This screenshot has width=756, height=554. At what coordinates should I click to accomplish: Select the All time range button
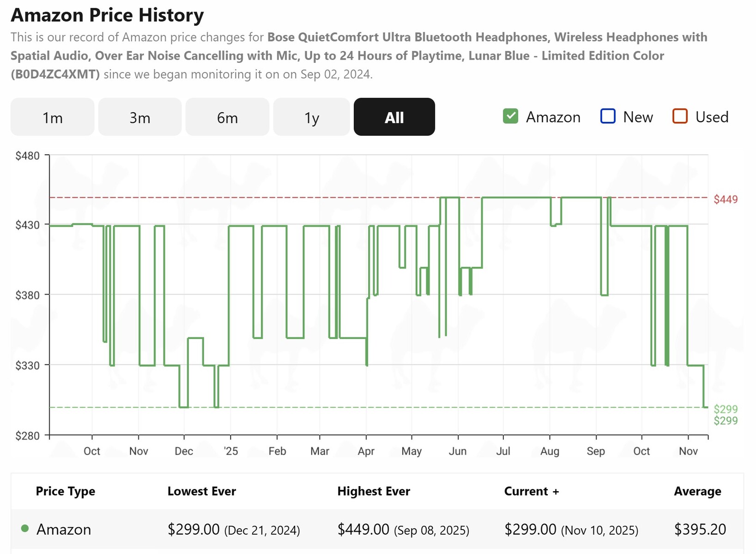[x=394, y=117]
